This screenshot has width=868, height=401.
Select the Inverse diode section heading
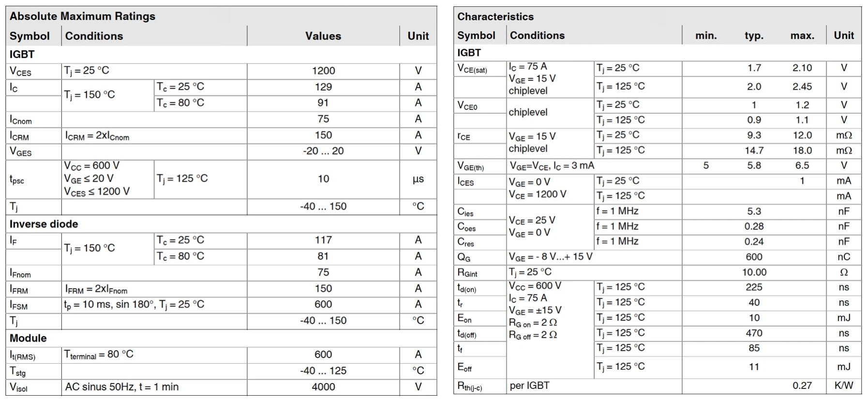point(44,224)
